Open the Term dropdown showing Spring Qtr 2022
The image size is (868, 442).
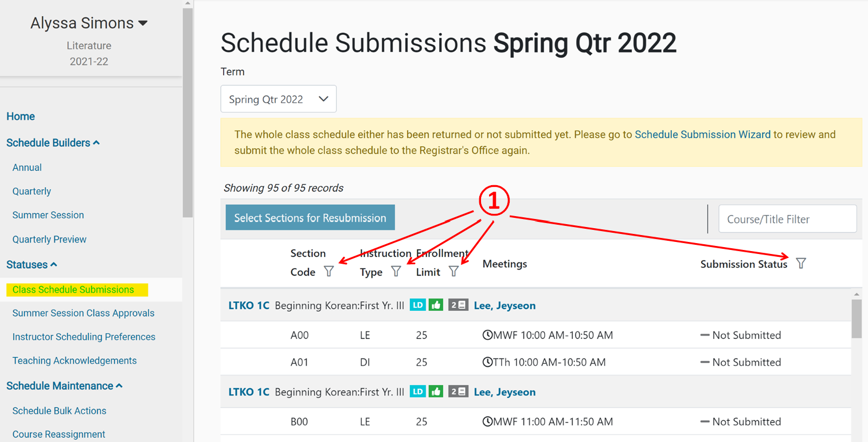(x=278, y=99)
